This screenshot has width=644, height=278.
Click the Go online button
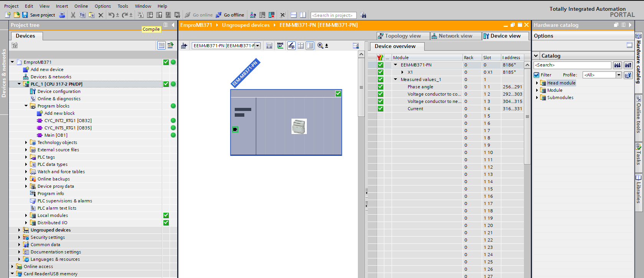tap(199, 15)
